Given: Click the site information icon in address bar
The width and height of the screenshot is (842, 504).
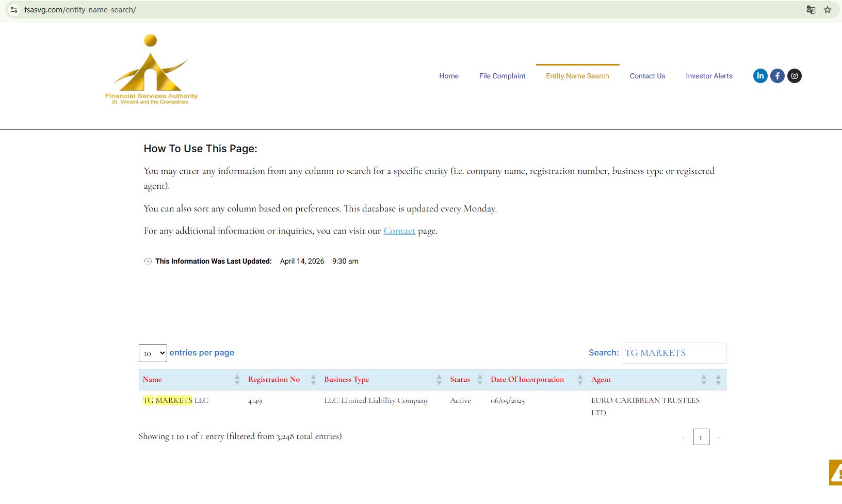Looking at the screenshot, I should pyautogui.click(x=14, y=10).
